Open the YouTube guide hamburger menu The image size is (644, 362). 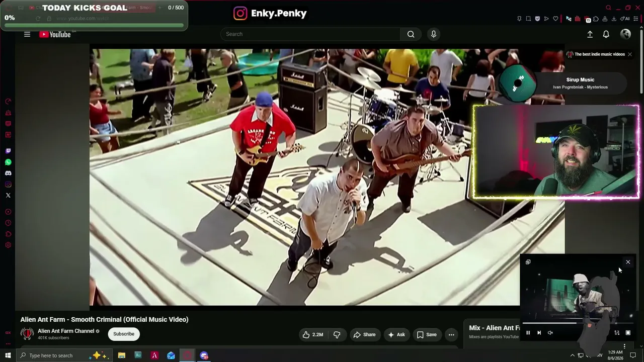(x=27, y=34)
